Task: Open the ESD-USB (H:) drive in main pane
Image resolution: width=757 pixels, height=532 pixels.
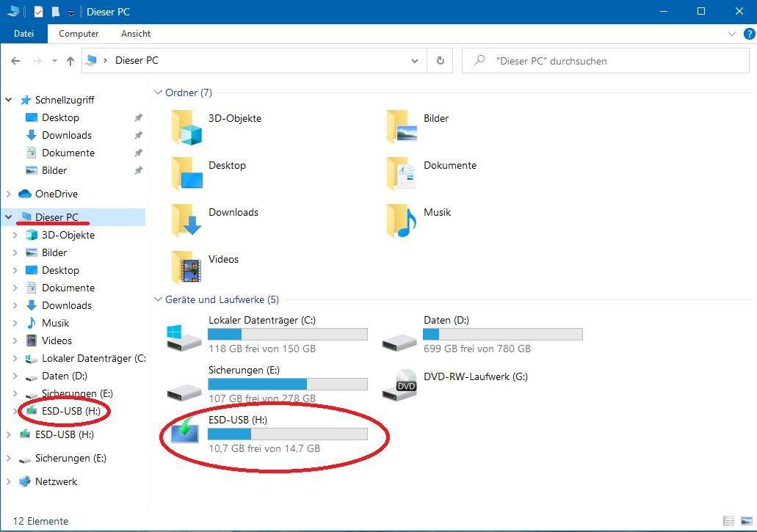Action: point(184,431)
